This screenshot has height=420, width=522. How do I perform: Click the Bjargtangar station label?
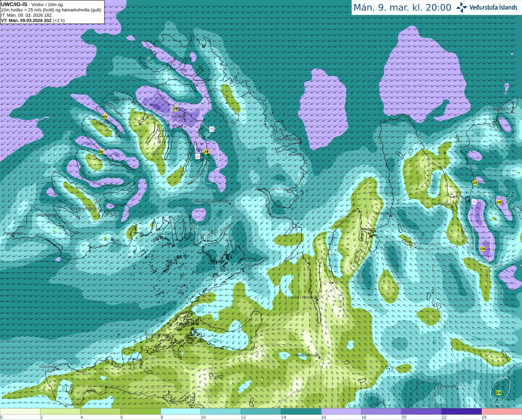13,234
